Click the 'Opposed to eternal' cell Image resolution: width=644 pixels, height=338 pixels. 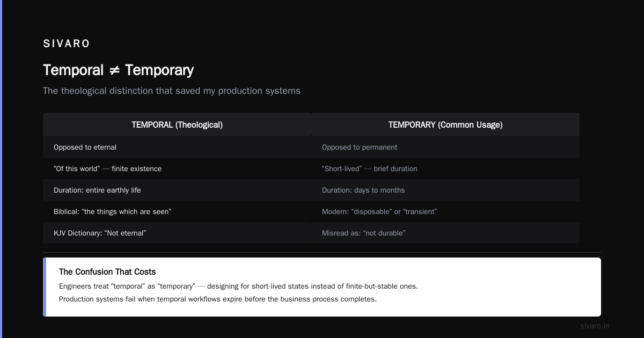(177, 147)
